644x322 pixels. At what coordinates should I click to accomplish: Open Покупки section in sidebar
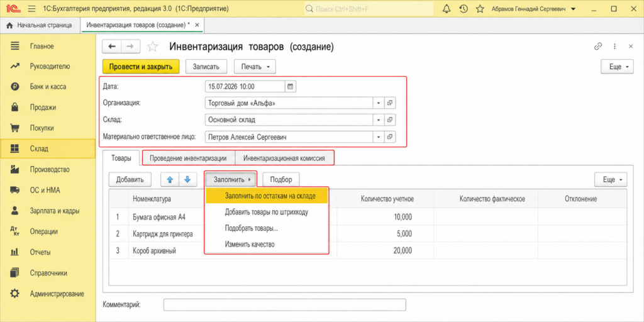48,128
